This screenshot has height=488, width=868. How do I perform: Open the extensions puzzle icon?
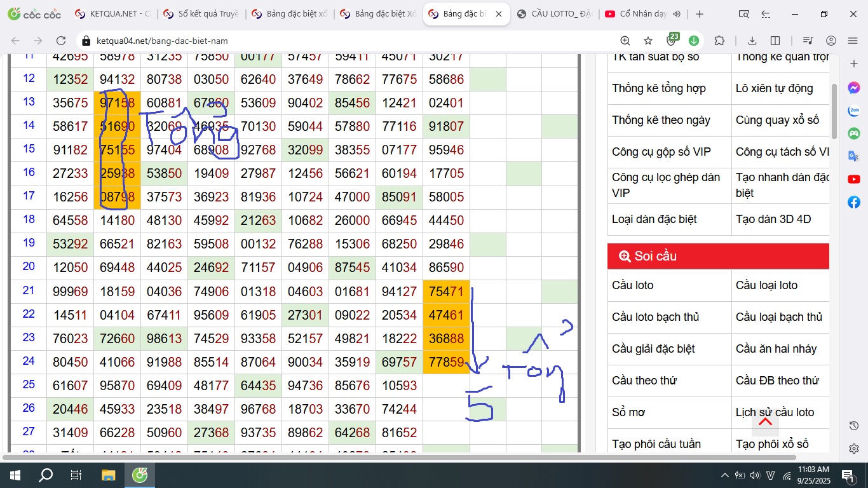coord(719,41)
